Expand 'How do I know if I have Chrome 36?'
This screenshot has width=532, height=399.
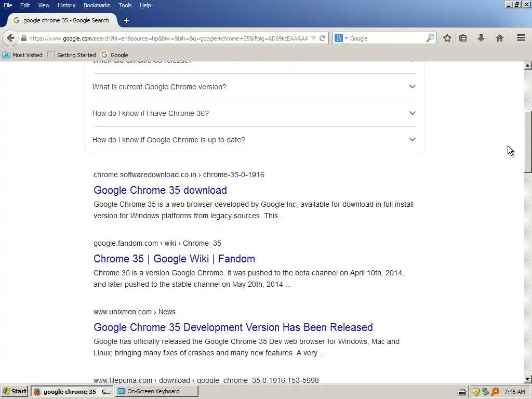tap(254, 113)
